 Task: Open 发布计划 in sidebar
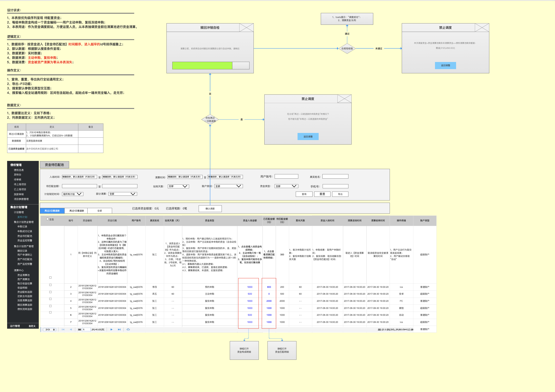pos(22,217)
